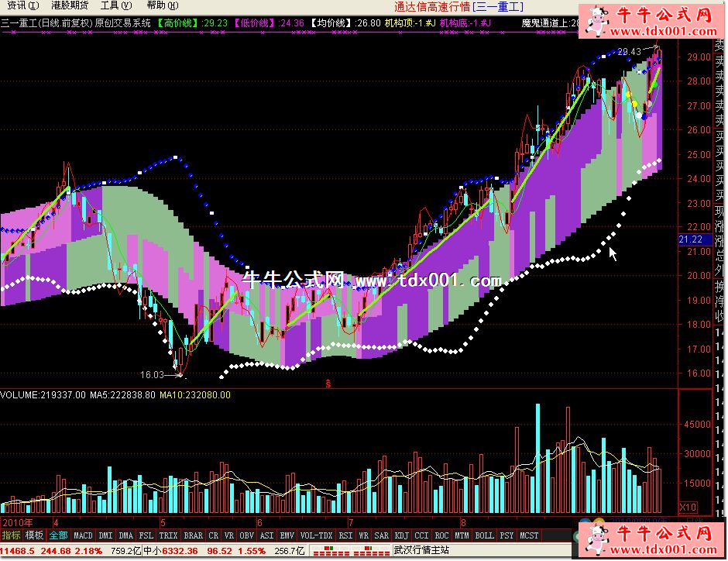Select the VR indicator tab

[228, 535]
